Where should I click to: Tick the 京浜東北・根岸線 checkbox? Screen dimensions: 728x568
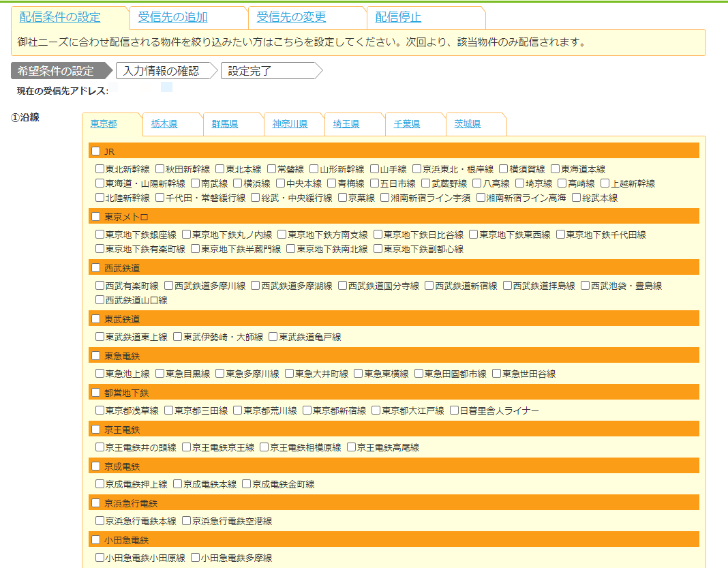coord(417,168)
